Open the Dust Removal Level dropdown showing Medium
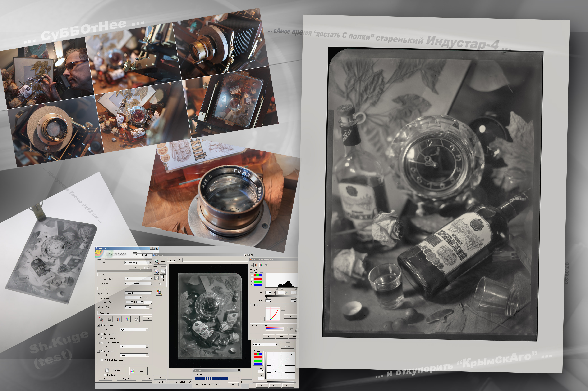The width and height of the screenshot is (588, 391). pos(134,355)
